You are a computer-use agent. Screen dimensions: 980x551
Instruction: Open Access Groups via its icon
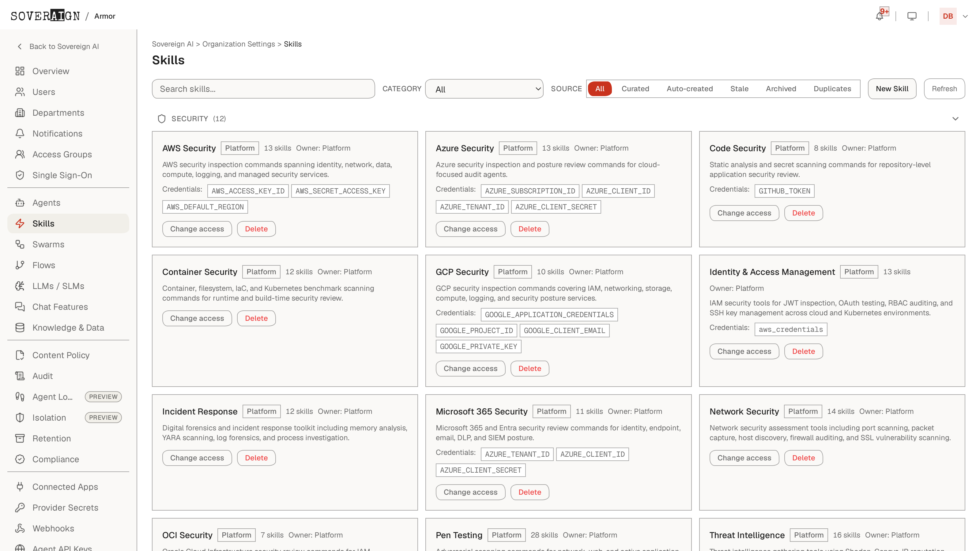(x=20, y=154)
